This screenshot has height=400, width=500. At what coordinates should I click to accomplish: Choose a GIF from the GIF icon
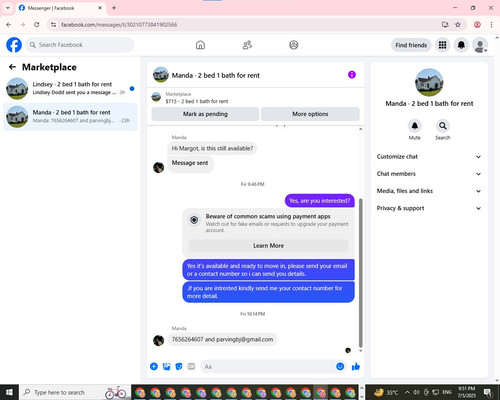pos(191,367)
